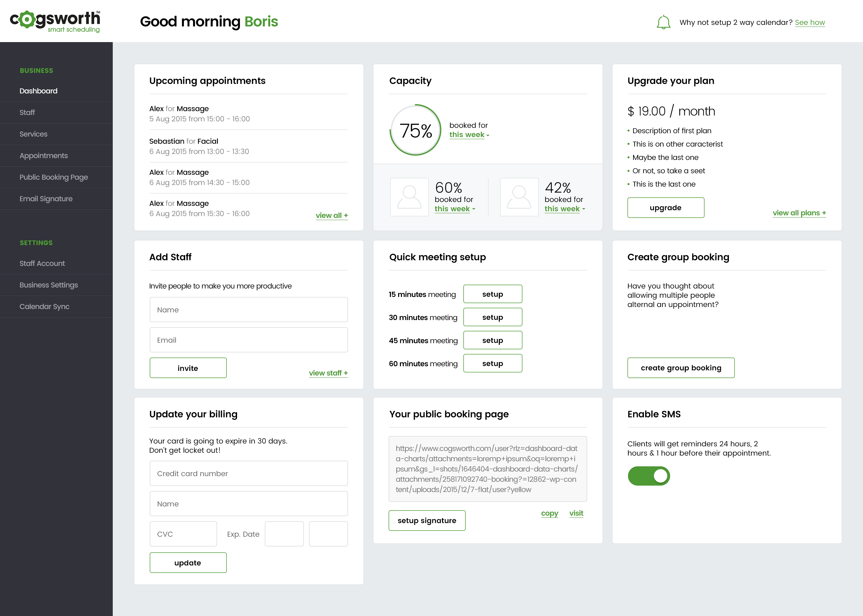Screen dimensions: 863x616
Task: Open Staff in the sidebar menu
Action: tap(27, 112)
